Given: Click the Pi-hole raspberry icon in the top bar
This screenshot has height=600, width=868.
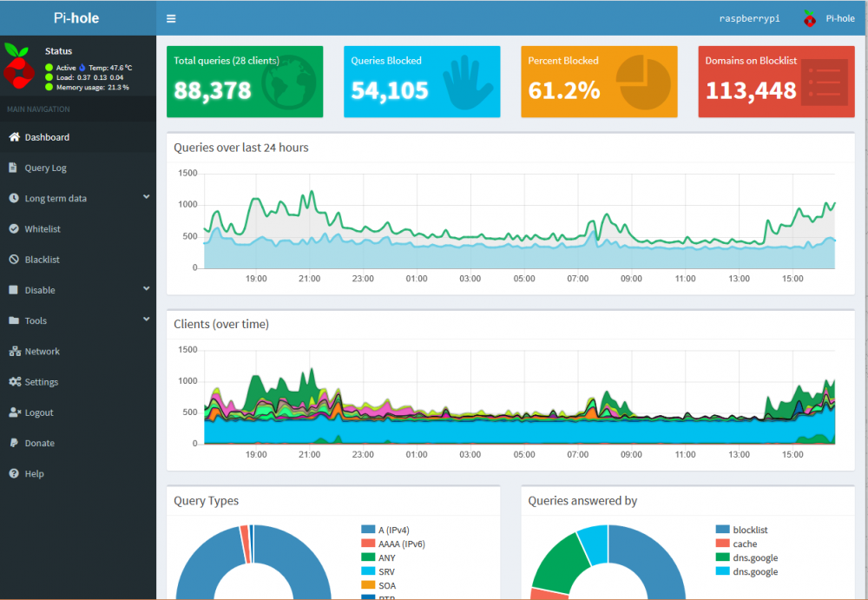Looking at the screenshot, I should click(x=809, y=19).
